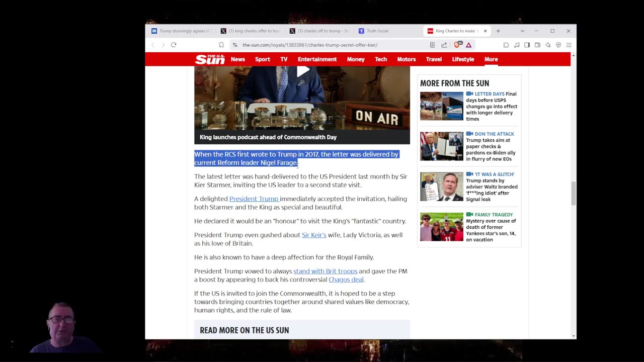Open the 'Chagos deal' link
This screenshot has width=644, height=362.
click(x=346, y=280)
